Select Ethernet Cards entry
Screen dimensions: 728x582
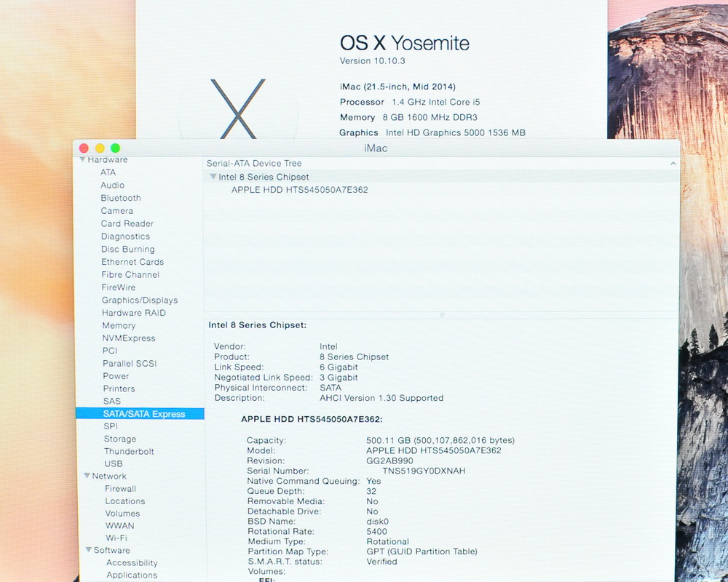132,262
